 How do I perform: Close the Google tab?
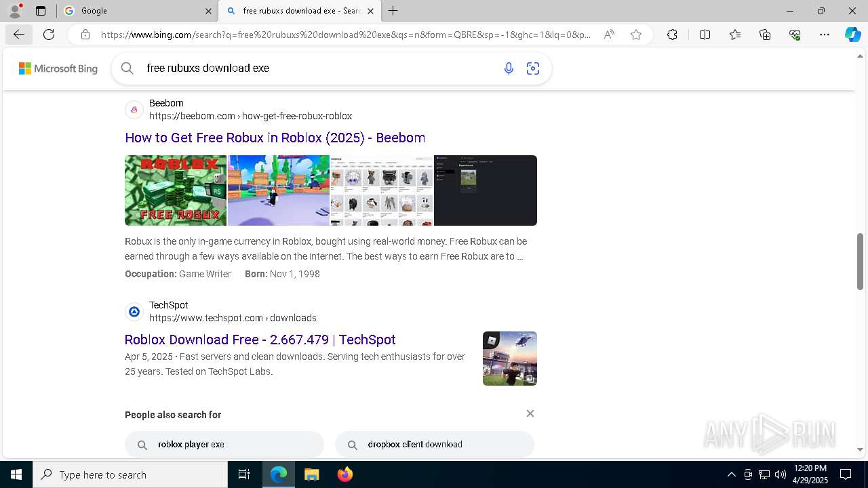pos(208,11)
